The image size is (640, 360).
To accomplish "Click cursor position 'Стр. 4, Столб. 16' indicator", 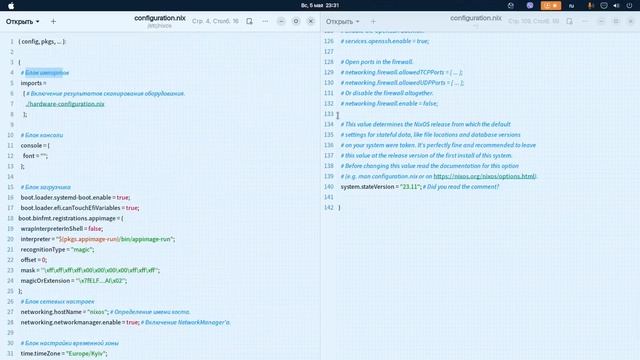I will (215, 21).
